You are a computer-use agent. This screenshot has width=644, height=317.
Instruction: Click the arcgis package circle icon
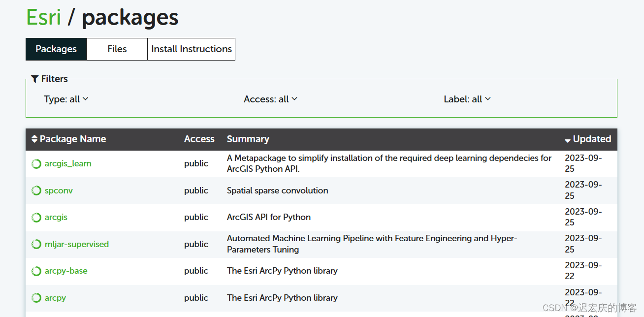36,218
